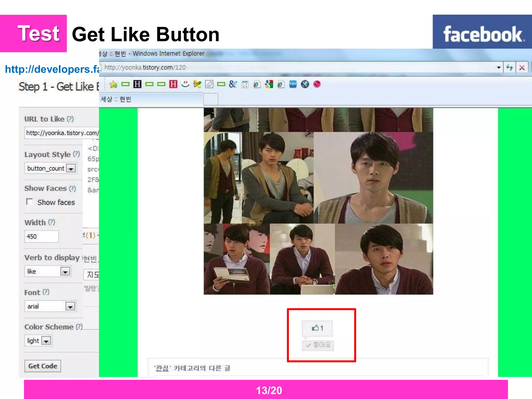
Task: Click the Get Code button
Action: click(43, 366)
